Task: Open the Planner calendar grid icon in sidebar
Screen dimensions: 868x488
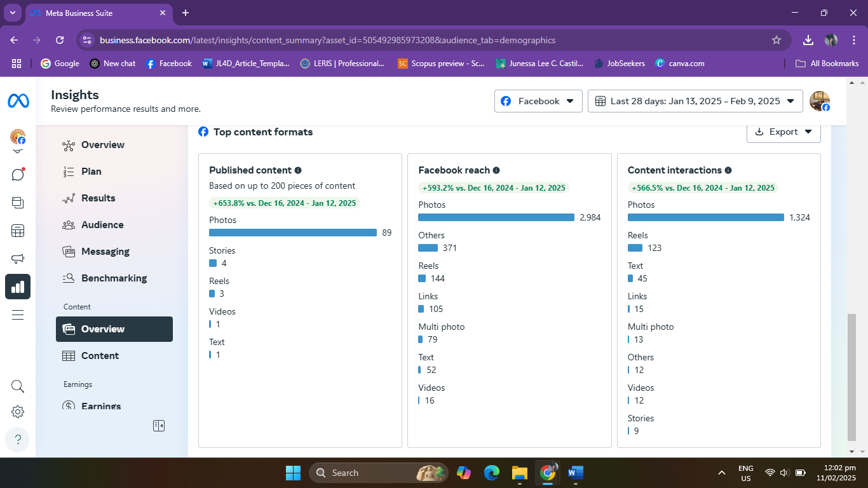Action: (x=18, y=231)
